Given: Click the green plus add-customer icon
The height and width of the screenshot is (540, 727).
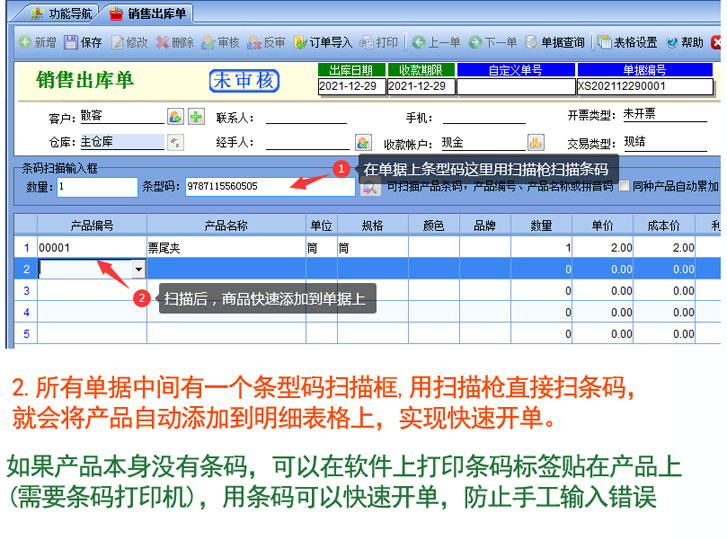Looking at the screenshot, I should pyautogui.click(x=196, y=117).
